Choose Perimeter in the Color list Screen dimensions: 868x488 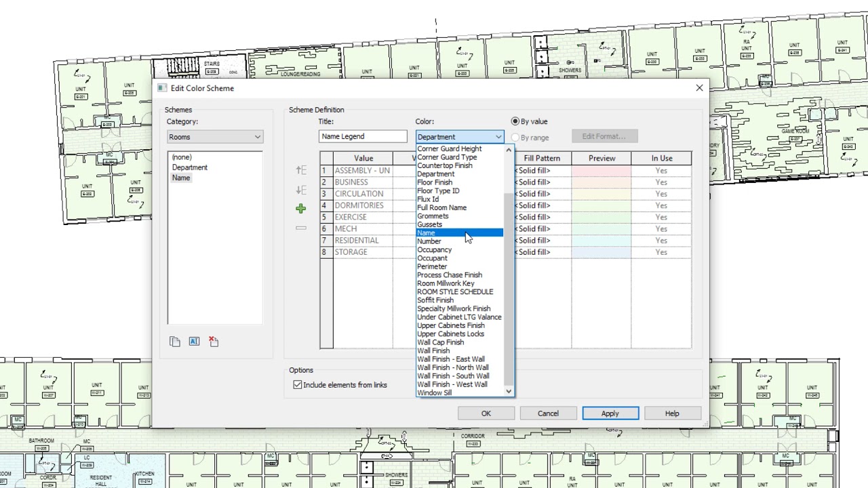[460, 266]
